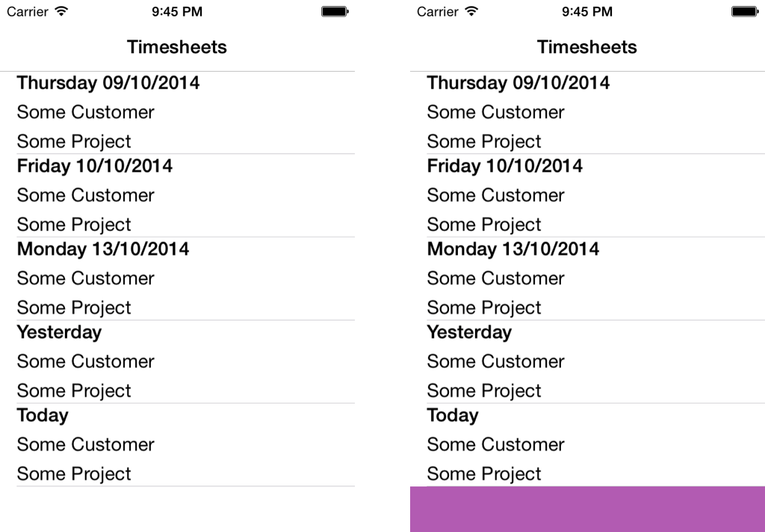The height and width of the screenshot is (532, 765).
Task: Tap the Carrier label in right screen
Action: (x=437, y=11)
